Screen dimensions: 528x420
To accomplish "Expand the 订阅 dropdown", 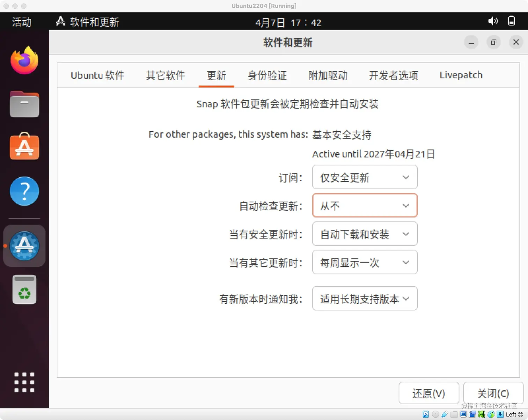I will [x=365, y=177].
